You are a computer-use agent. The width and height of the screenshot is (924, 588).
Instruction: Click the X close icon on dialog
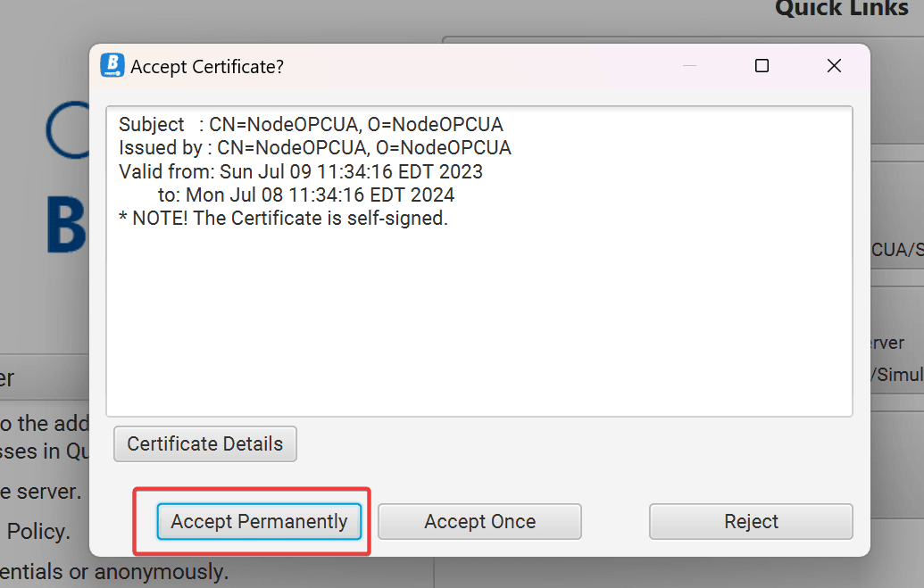834,65
